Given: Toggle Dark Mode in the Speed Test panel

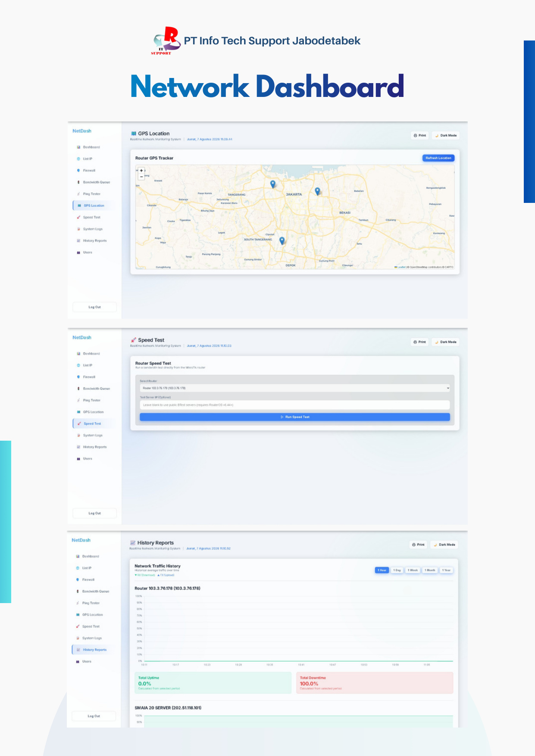Looking at the screenshot, I should point(446,342).
